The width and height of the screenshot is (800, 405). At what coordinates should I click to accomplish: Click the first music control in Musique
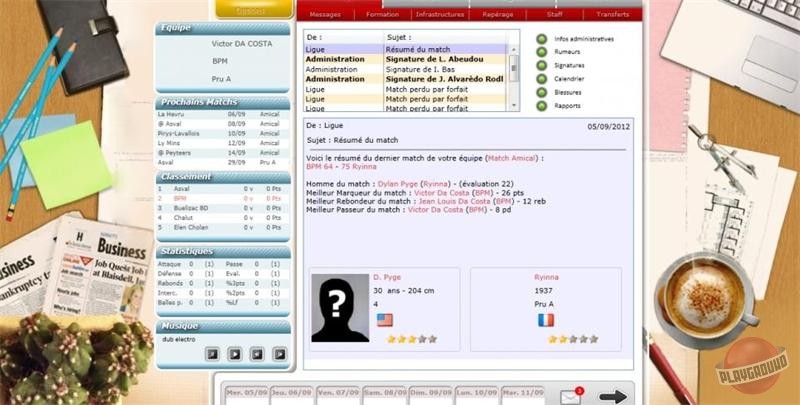tap(212, 354)
